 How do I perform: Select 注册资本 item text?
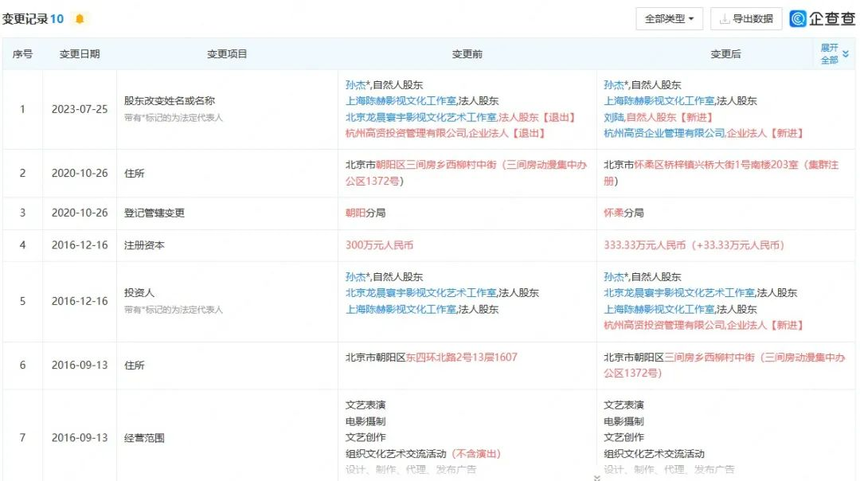144,245
